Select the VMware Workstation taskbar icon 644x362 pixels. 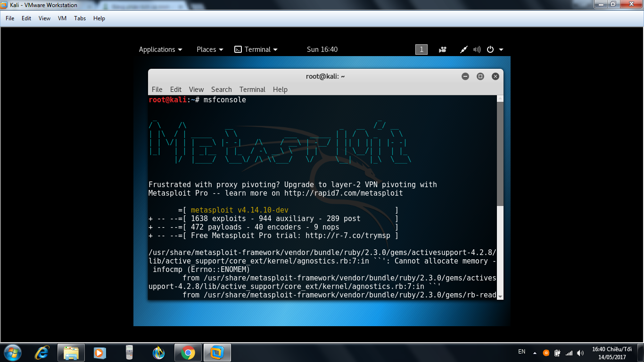(x=217, y=352)
